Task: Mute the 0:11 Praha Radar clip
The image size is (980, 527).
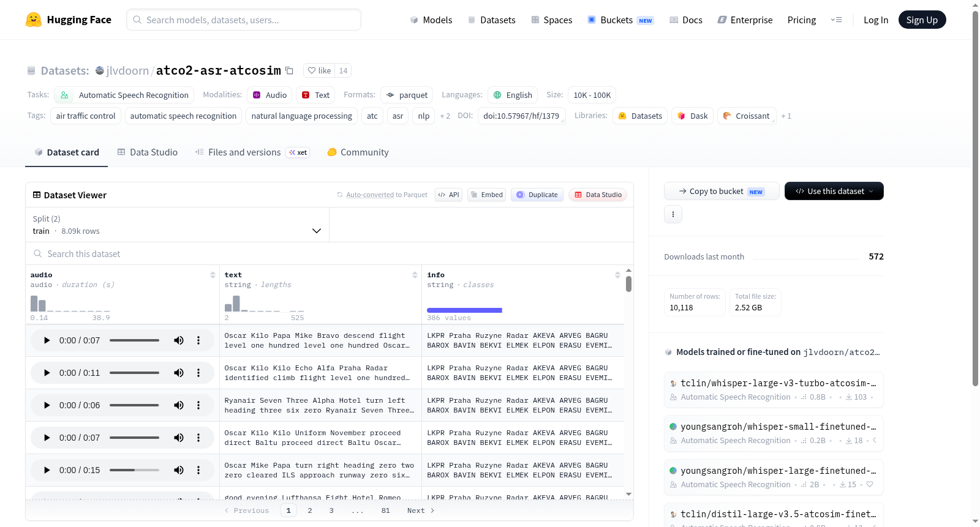Action: [179, 373]
